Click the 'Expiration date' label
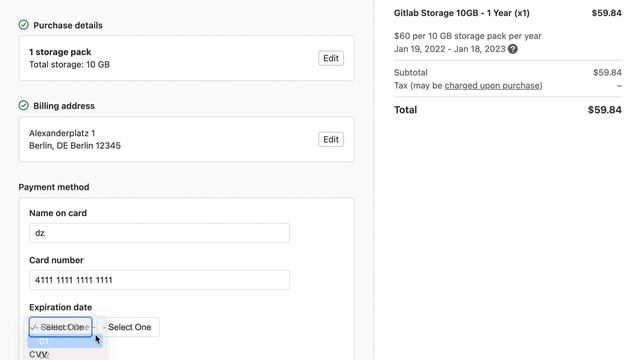Screen dimensions: 640x360 pos(60,307)
